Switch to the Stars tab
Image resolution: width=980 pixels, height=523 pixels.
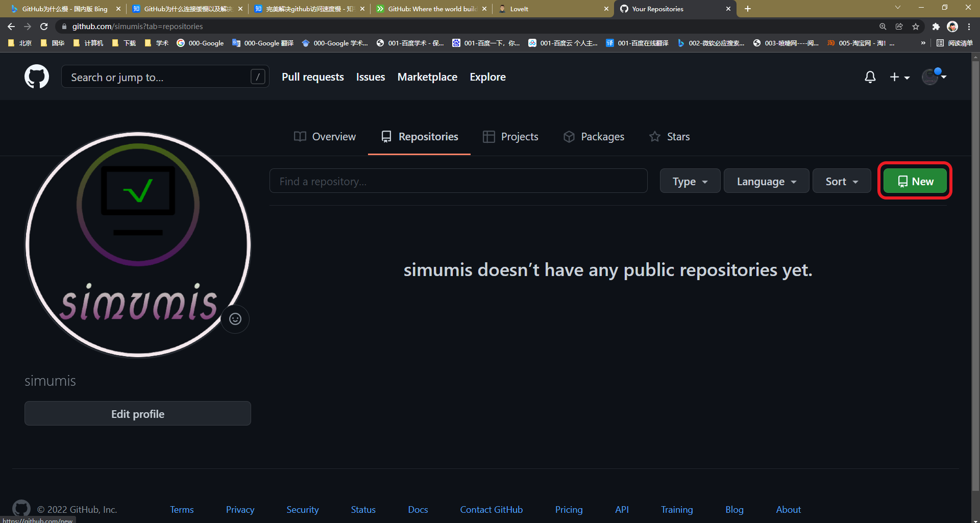(669, 137)
